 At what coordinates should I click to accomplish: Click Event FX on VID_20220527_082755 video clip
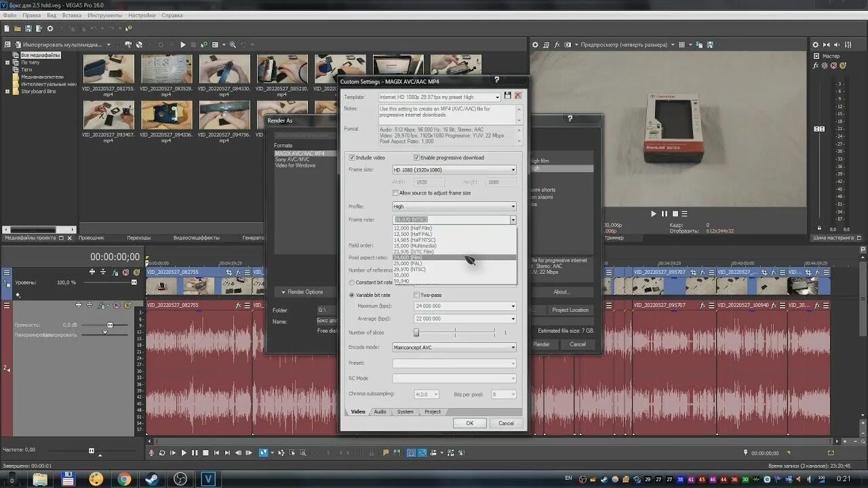pos(238,272)
